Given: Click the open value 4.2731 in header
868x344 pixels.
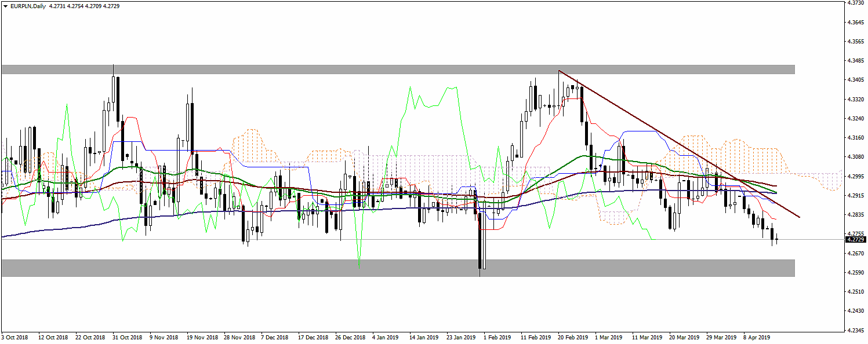Looking at the screenshot, I should 57,5.
